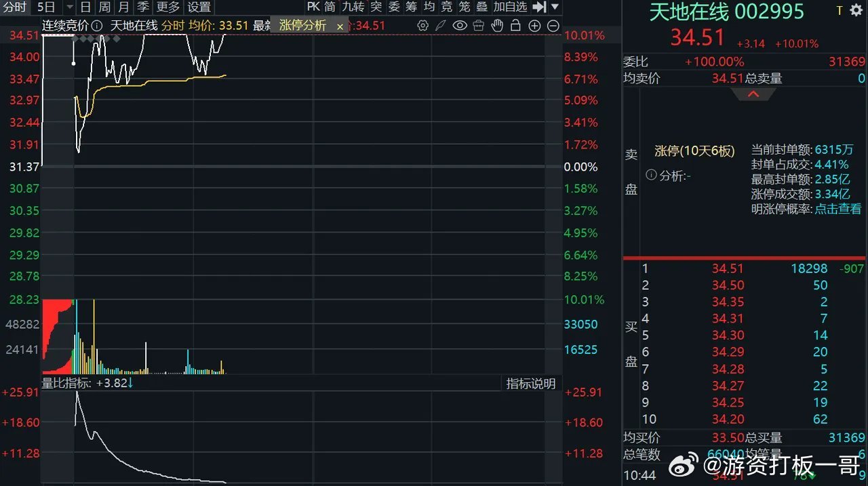This screenshot has width=868, height=486.
Task: Click the eye visibility icon above the chart
Action: click(x=460, y=25)
